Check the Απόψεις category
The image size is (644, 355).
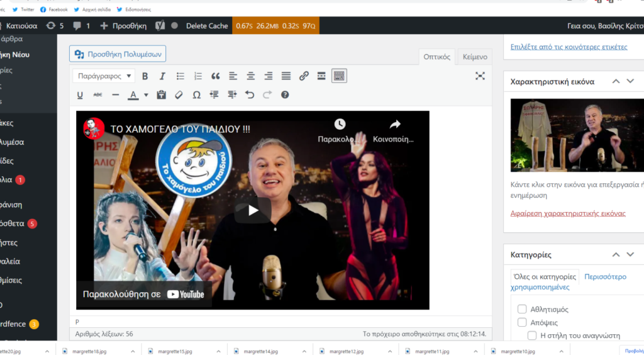[522, 322]
